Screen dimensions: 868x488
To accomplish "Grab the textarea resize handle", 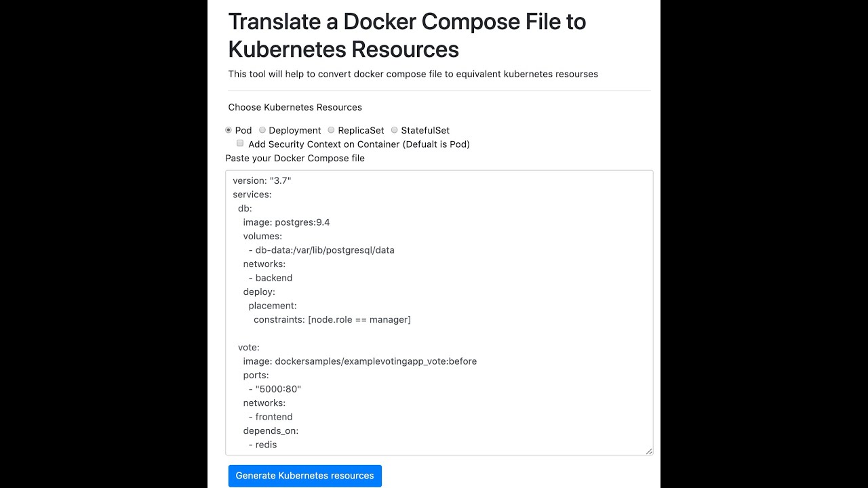I will [x=649, y=451].
